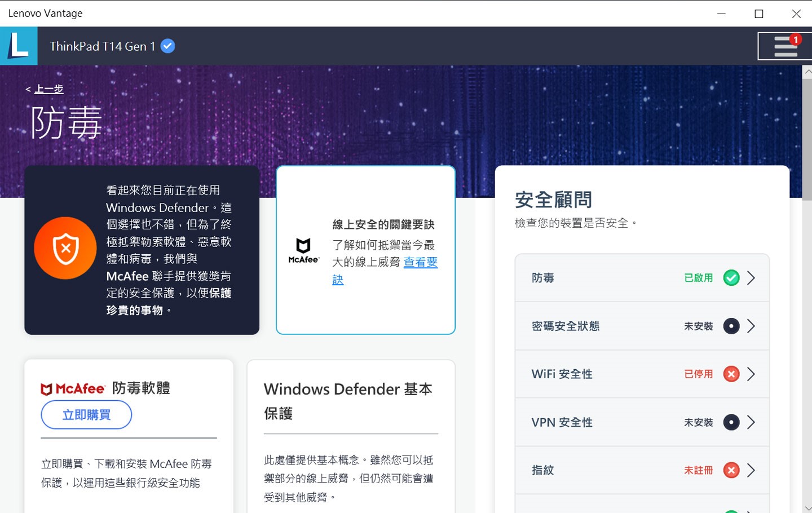Screen dimensions: 812x513
Task: Click the WiFi 安全性 label
Action: (x=562, y=374)
